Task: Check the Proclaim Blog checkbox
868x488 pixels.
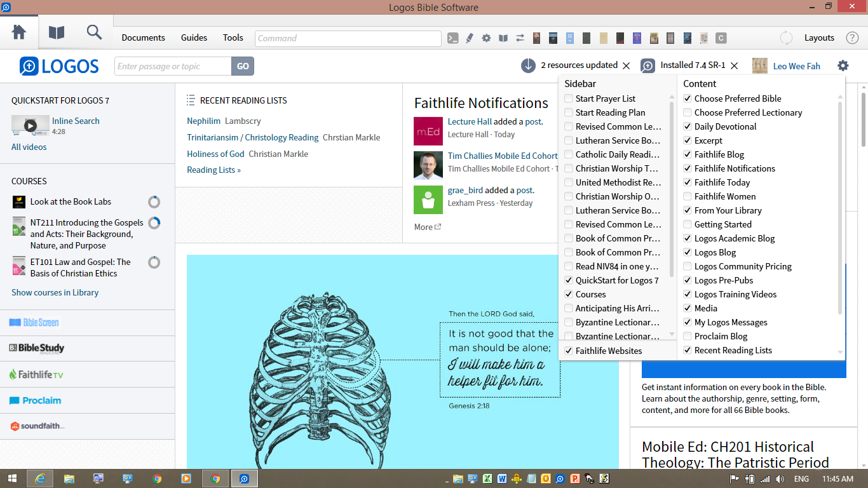Action: click(x=688, y=336)
